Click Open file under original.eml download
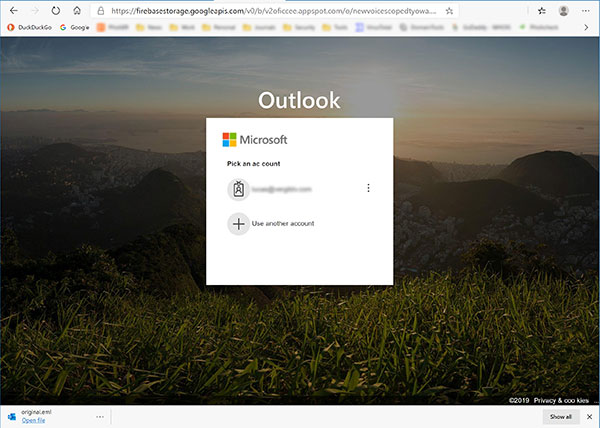600x428 pixels. click(x=33, y=420)
